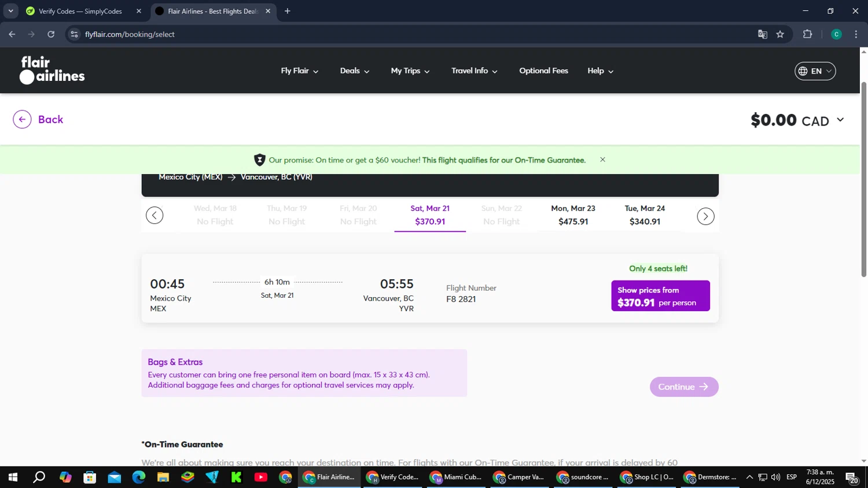
Task: Open soundcore Chrome window in taskbar
Action: [x=583, y=478]
